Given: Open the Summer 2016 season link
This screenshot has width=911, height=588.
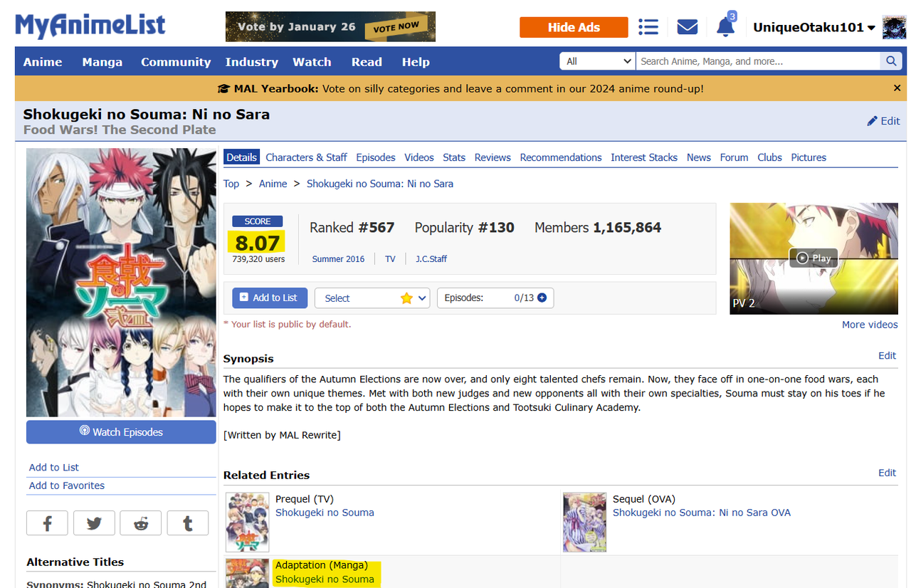Looking at the screenshot, I should click(338, 259).
